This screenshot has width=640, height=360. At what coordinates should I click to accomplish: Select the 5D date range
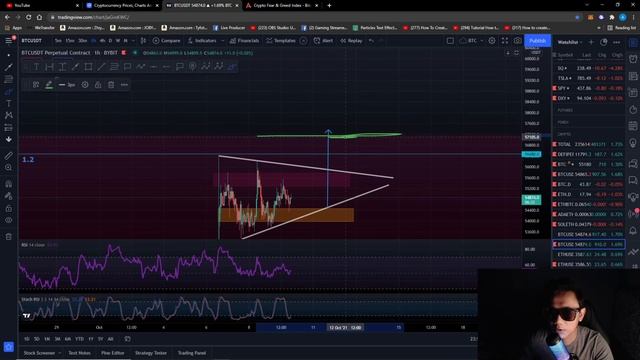[x=37, y=339]
